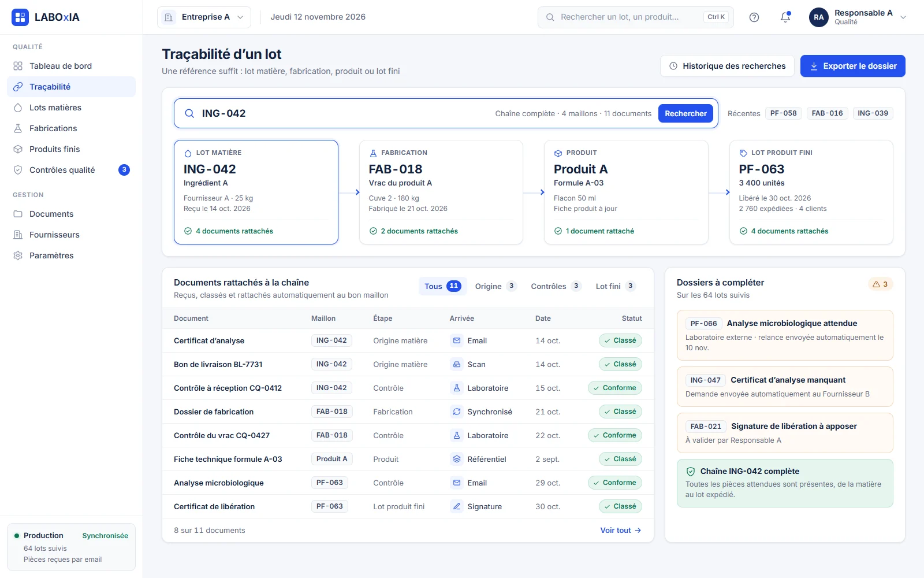Click Exporter le dossier button

(852, 66)
